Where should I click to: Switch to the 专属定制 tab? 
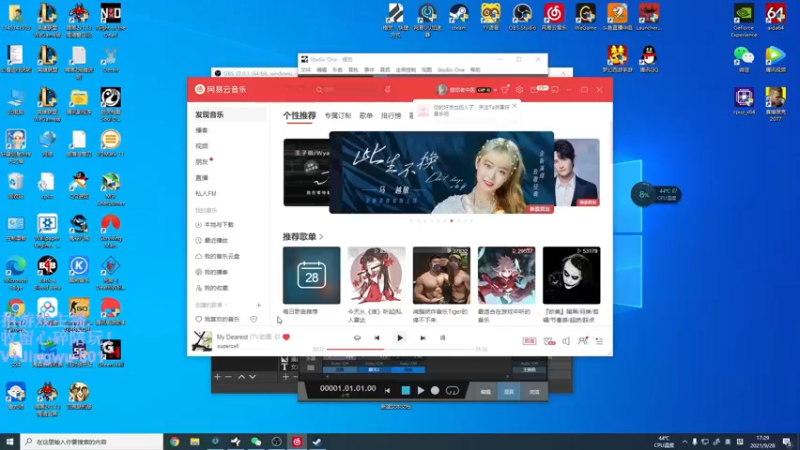pos(338,116)
